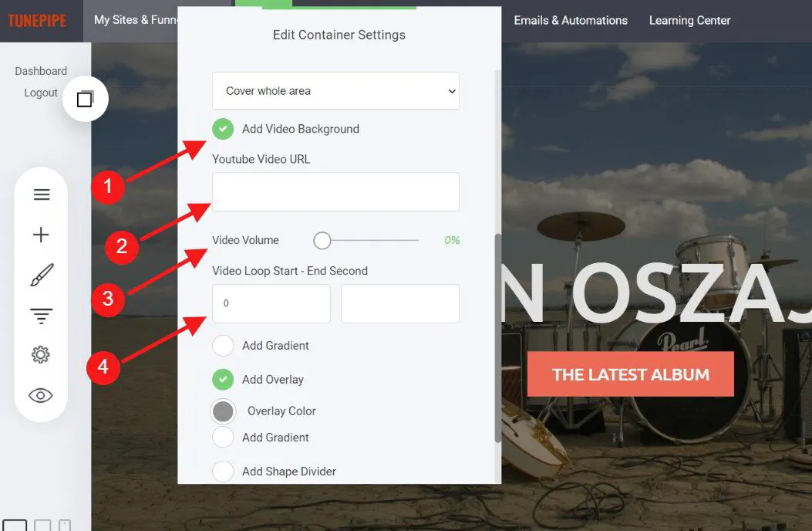The width and height of the screenshot is (812, 531).
Task: Click the Edit Container Settings title
Action: [339, 35]
